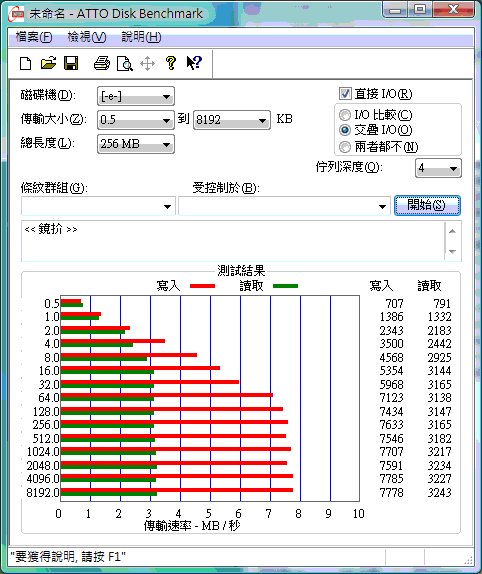This screenshot has height=574, width=482.
Task: Open the 佇列深度 queue depth dropdown
Action: [x=438, y=168]
